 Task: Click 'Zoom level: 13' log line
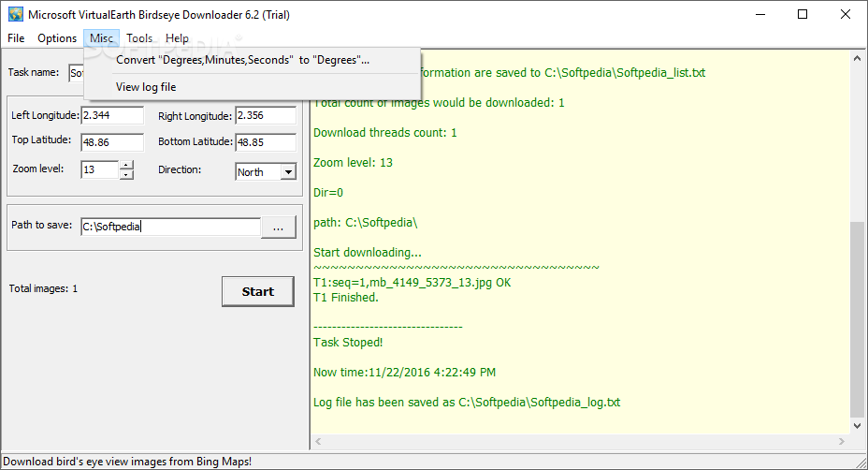coord(353,163)
